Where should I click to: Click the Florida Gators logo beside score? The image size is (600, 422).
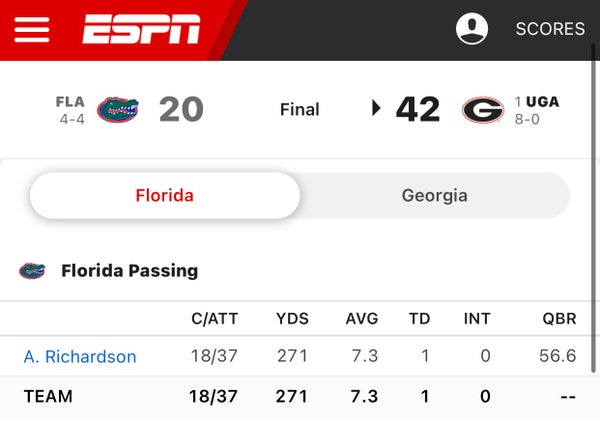[x=117, y=110]
